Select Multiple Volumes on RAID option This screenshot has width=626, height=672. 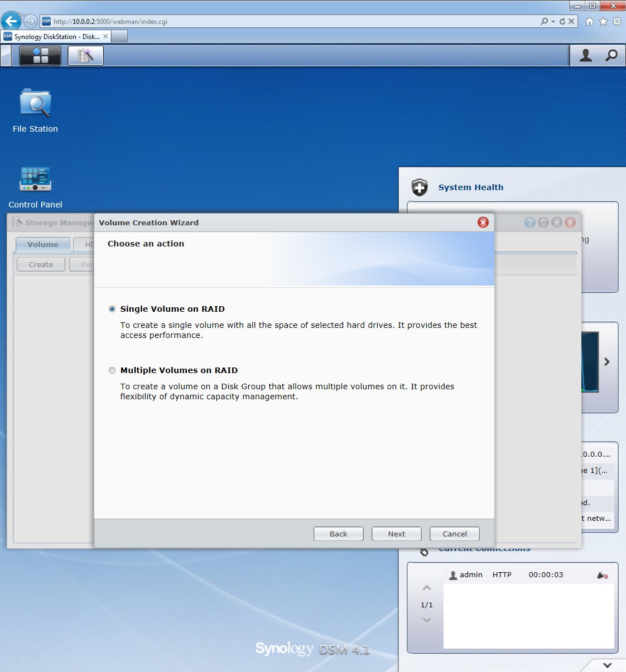tap(112, 370)
